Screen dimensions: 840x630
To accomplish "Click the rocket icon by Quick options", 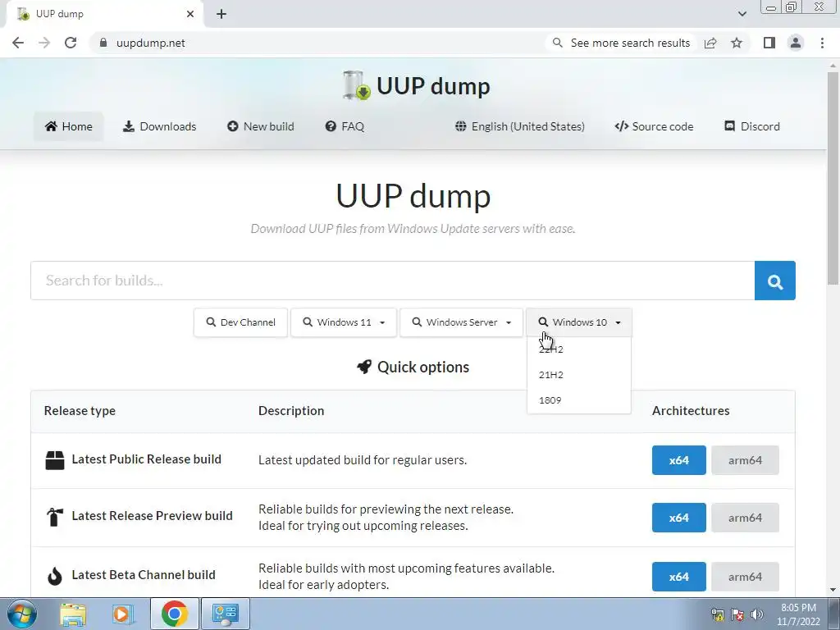I will pyautogui.click(x=364, y=367).
